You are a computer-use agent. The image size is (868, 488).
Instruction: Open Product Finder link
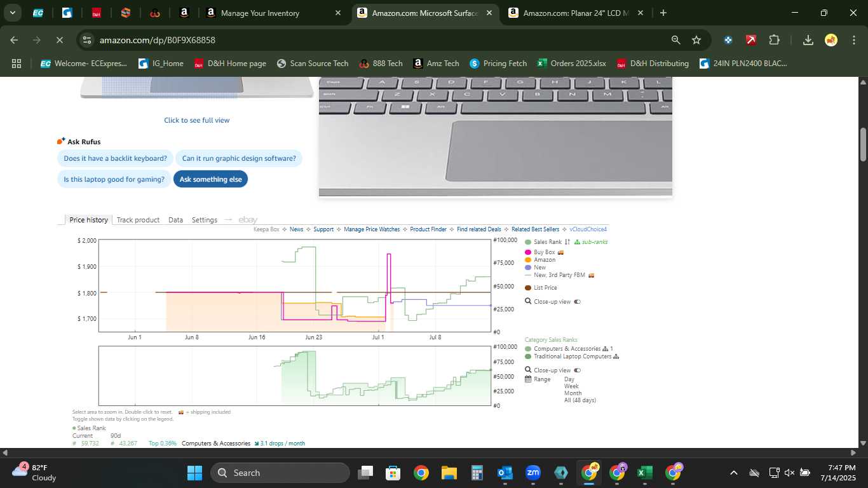pyautogui.click(x=428, y=229)
